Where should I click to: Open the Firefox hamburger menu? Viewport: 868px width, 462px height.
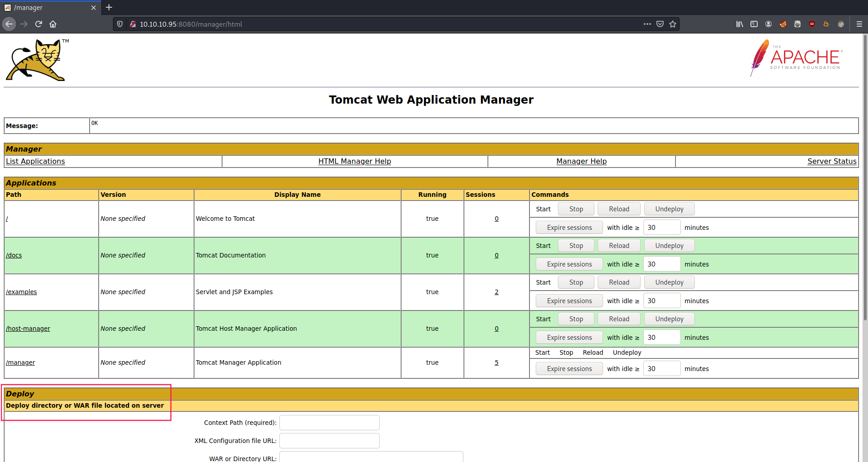[859, 24]
